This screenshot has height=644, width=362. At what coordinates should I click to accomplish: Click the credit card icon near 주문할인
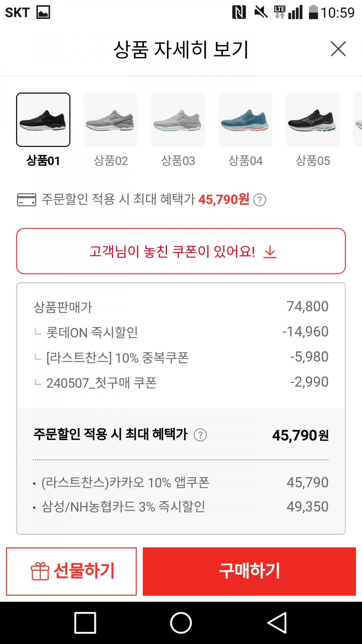pos(27,200)
